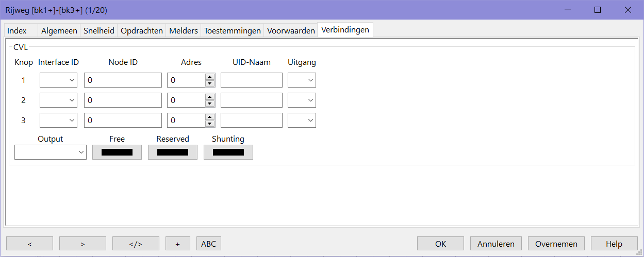The width and height of the screenshot is (644, 257).
Task: Increase Adres value for Knop 3
Action: [x=209, y=117]
